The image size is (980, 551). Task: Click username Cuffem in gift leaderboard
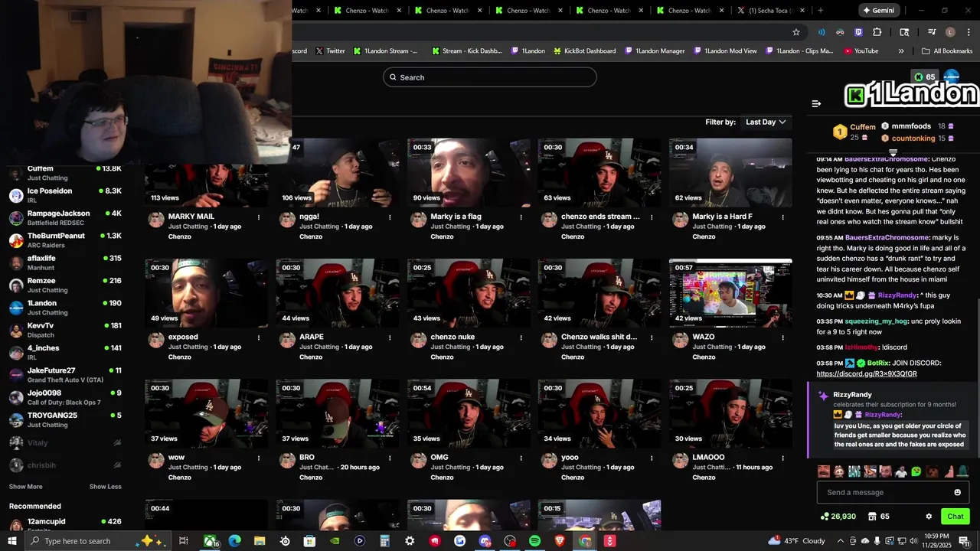pos(863,127)
